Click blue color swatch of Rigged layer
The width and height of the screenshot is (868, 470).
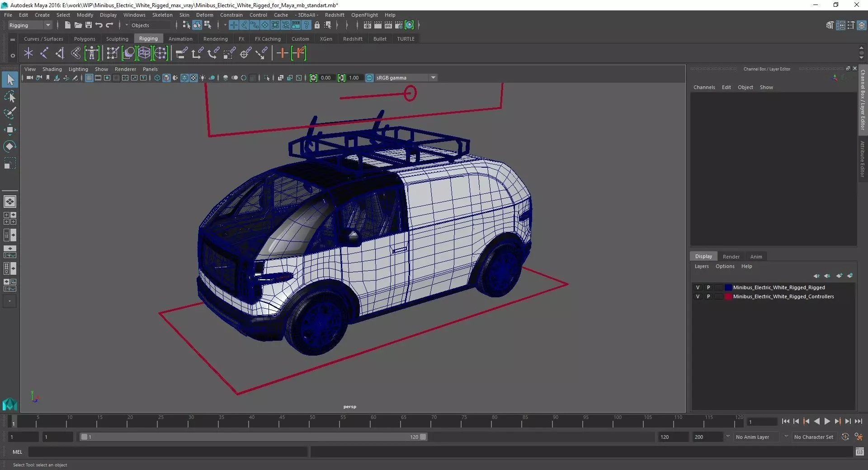(728, 287)
